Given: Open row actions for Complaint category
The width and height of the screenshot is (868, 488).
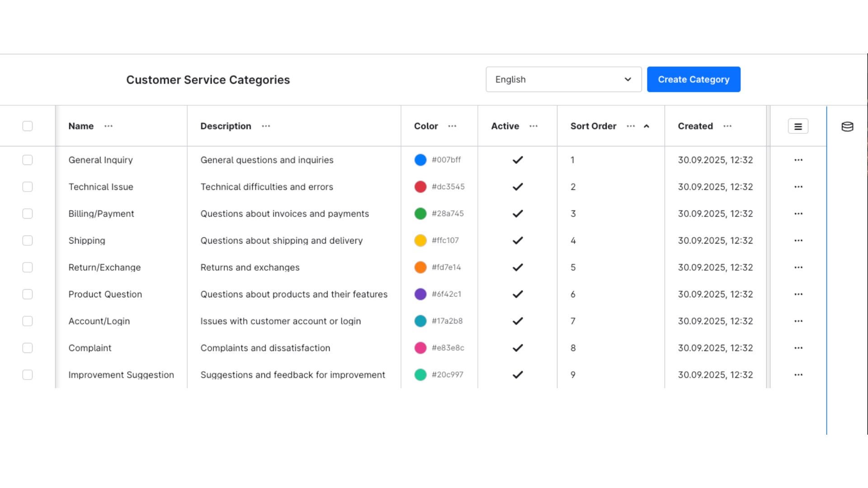Looking at the screenshot, I should pos(798,348).
